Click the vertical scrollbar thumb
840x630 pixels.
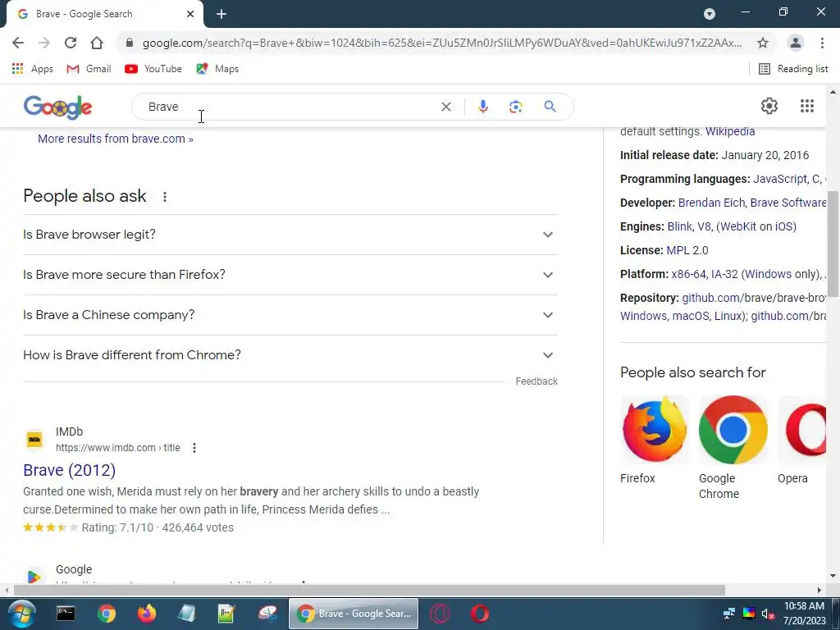click(833, 243)
